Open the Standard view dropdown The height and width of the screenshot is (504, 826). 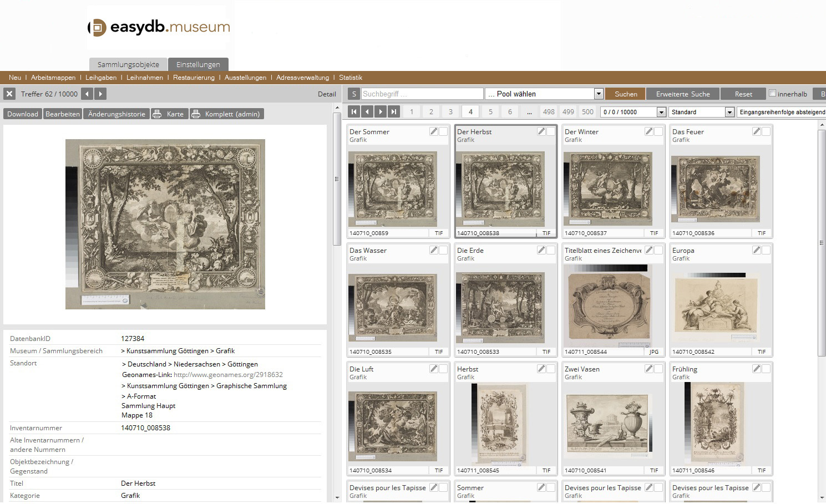(702, 112)
